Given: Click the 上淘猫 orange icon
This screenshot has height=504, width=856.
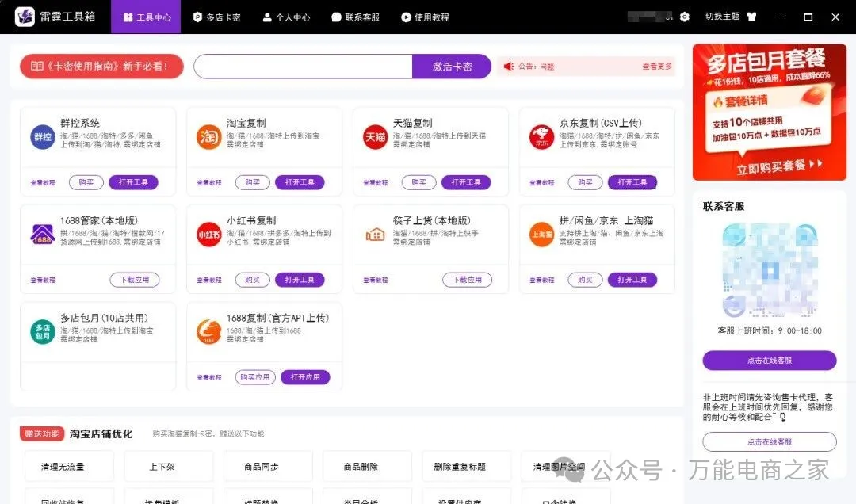Looking at the screenshot, I should pyautogui.click(x=541, y=234).
